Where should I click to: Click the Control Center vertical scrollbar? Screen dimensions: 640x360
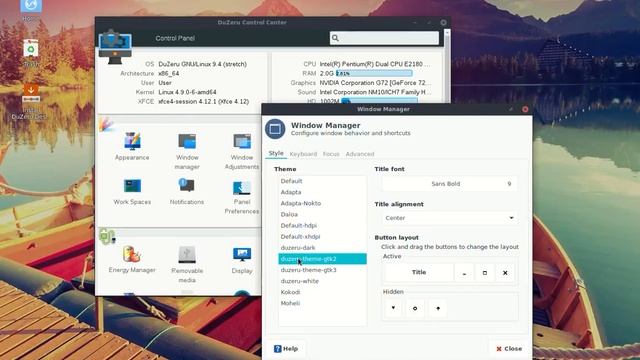point(447,65)
